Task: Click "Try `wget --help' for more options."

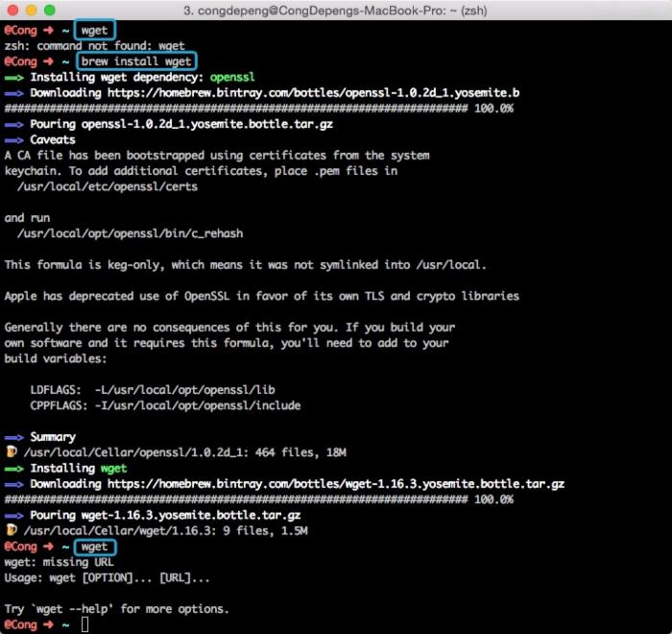Action: pyautogui.click(x=116, y=609)
